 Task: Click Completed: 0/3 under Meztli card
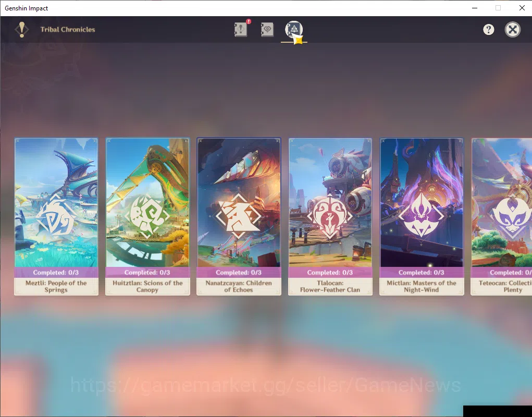[56, 273]
